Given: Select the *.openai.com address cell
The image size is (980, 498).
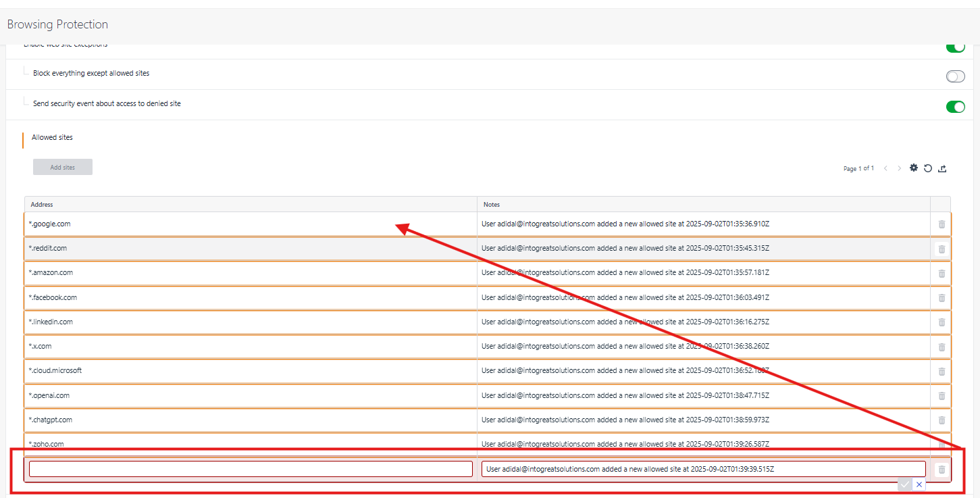Looking at the screenshot, I should (251, 395).
